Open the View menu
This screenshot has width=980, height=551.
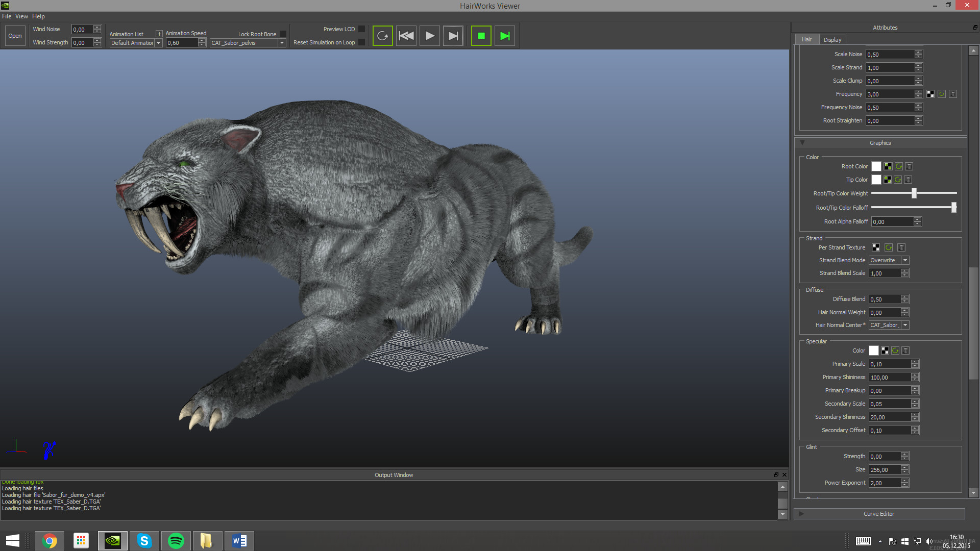pyautogui.click(x=21, y=16)
